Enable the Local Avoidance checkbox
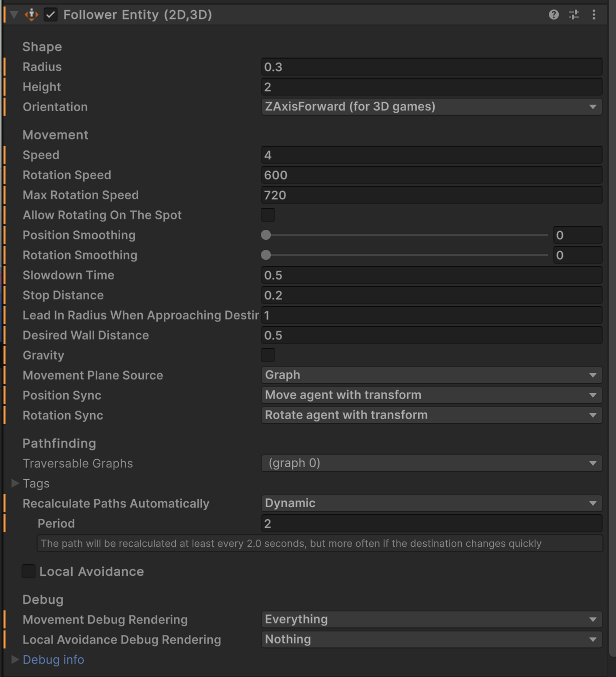The height and width of the screenshot is (677, 616). (x=29, y=571)
